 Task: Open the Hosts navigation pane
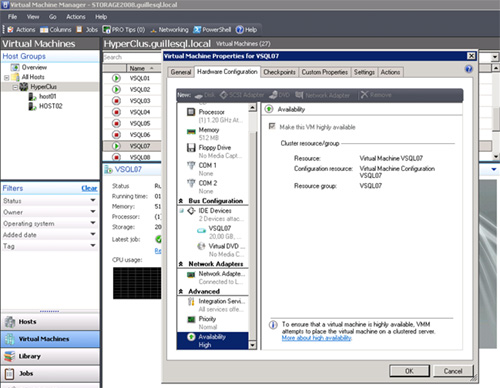pyautogui.click(x=50, y=322)
